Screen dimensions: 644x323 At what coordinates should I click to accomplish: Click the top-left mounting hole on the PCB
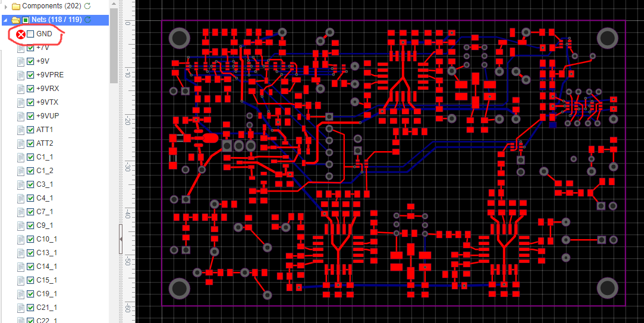point(179,39)
